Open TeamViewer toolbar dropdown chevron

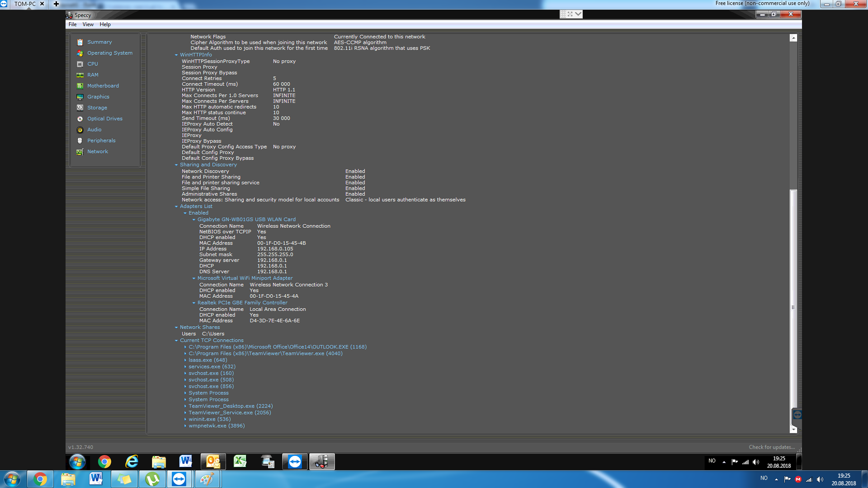tap(578, 14)
